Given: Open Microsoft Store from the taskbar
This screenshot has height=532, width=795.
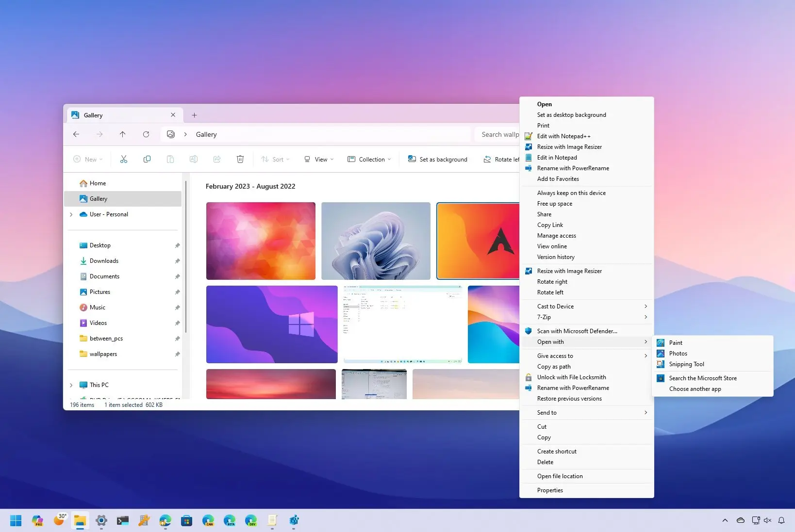Looking at the screenshot, I should coord(186,520).
